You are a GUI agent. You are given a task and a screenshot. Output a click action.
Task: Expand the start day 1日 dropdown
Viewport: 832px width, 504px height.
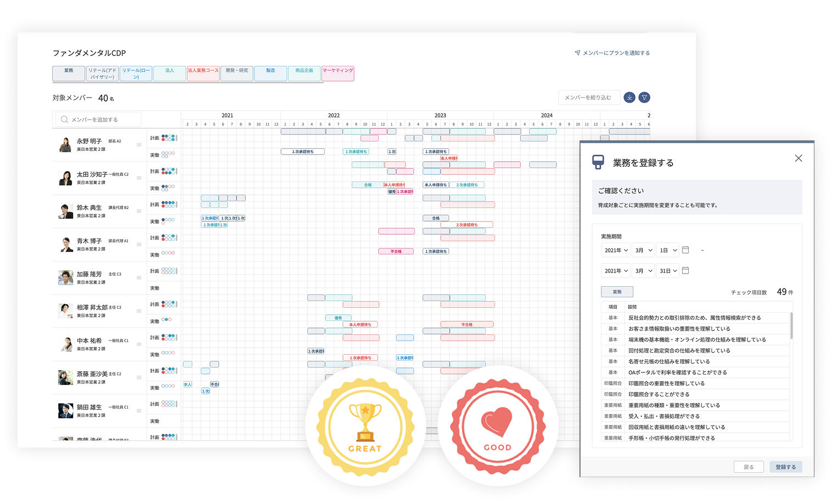(668, 251)
